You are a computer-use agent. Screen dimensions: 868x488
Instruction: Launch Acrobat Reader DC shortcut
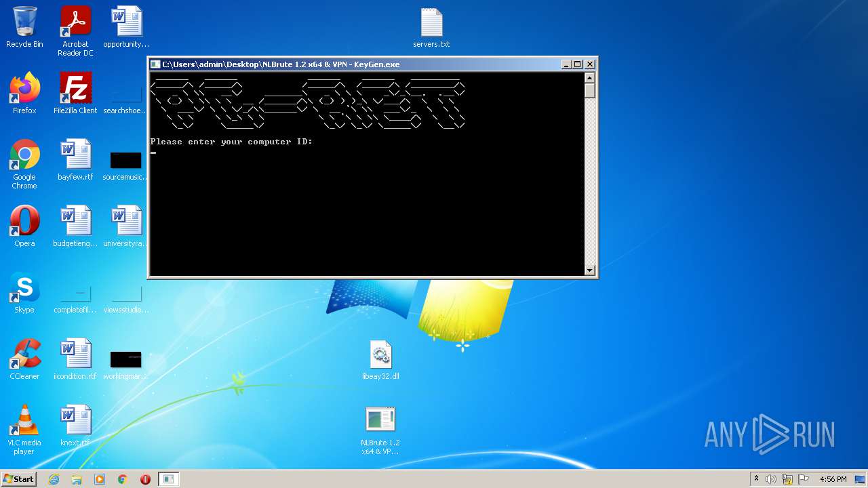pos(75,31)
